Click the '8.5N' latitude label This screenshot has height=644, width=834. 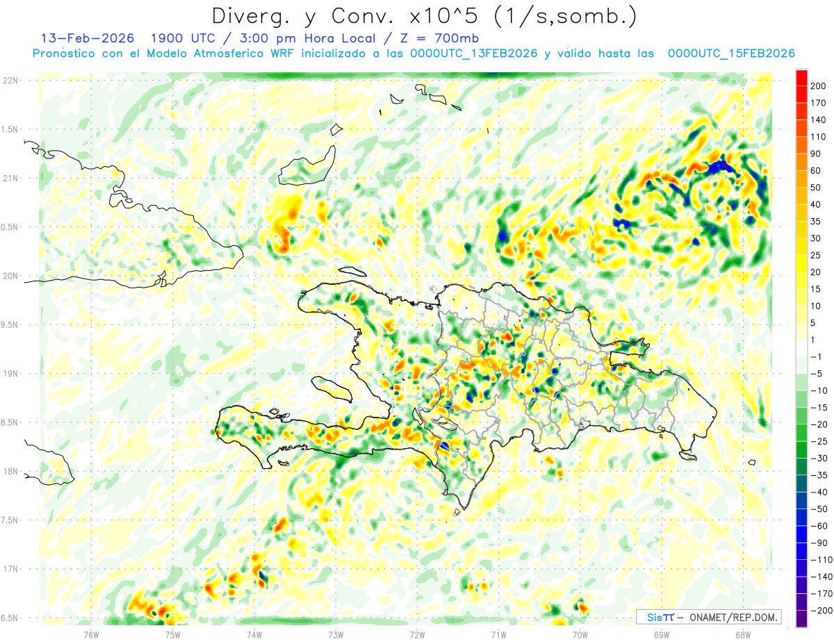pos(10,423)
